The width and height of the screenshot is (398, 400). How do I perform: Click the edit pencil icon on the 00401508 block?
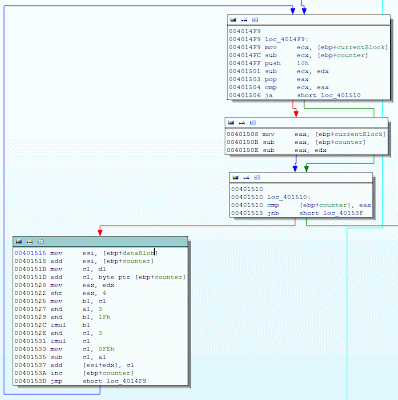(x=242, y=123)
